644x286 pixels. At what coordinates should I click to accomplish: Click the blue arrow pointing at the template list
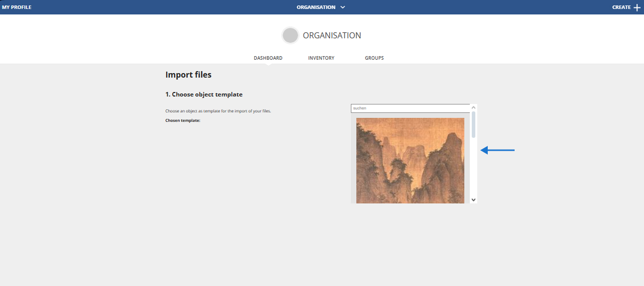[497, 150]
